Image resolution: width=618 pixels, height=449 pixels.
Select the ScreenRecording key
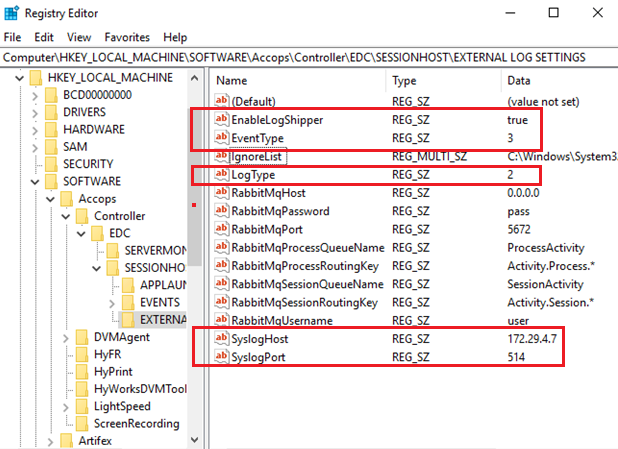pyautogui.click(x=136, y=423)
